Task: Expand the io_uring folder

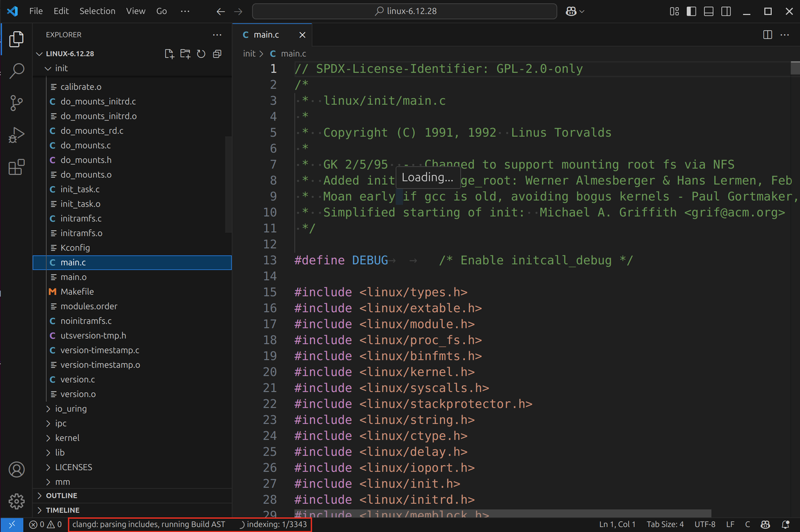Action: pyautogui.click(x=132, y=408)
